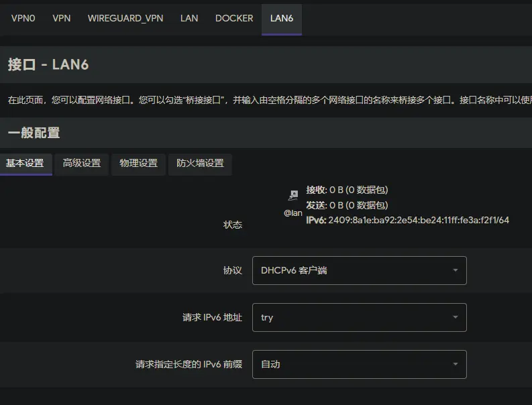Open the 基本设置 settings tab
This screenshot has width=532, height=405.
[25, 163]
